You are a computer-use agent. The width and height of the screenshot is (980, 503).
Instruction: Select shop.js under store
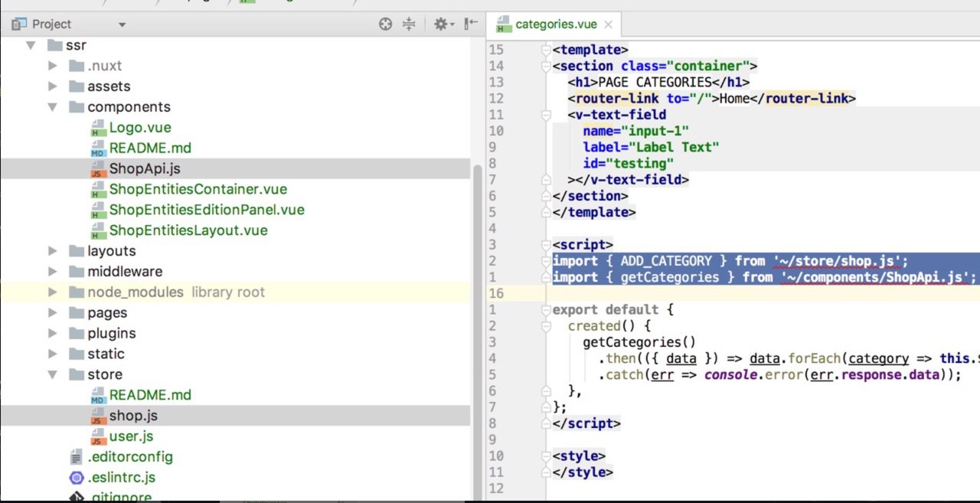(133, 416)
